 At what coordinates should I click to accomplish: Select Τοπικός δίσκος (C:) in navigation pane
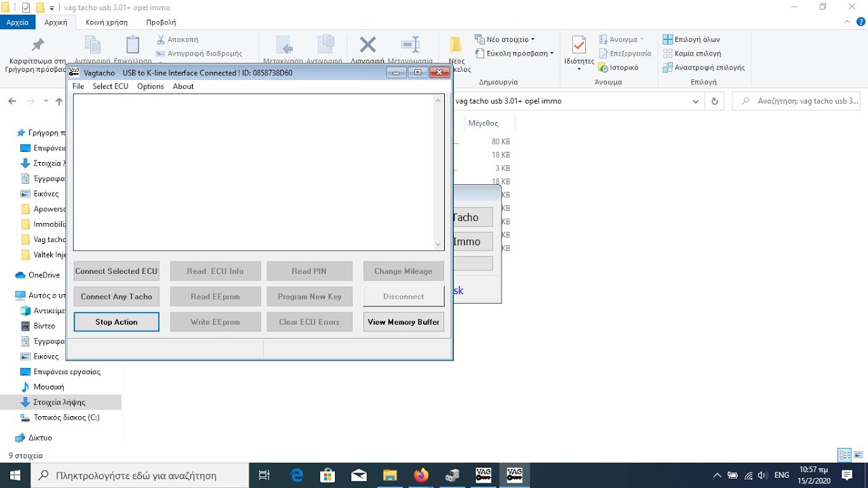[66, 418]
